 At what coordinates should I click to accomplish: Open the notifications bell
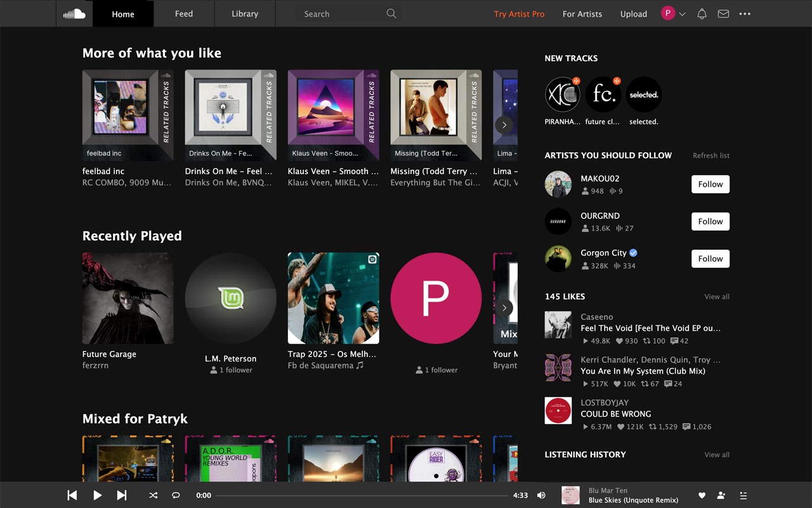(x=702, y=13)
